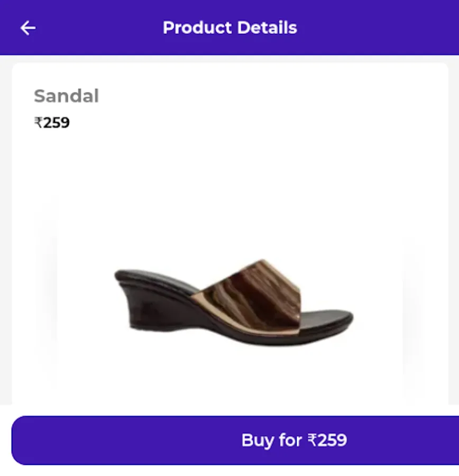Select the Sandal product name

coord(66,96)
